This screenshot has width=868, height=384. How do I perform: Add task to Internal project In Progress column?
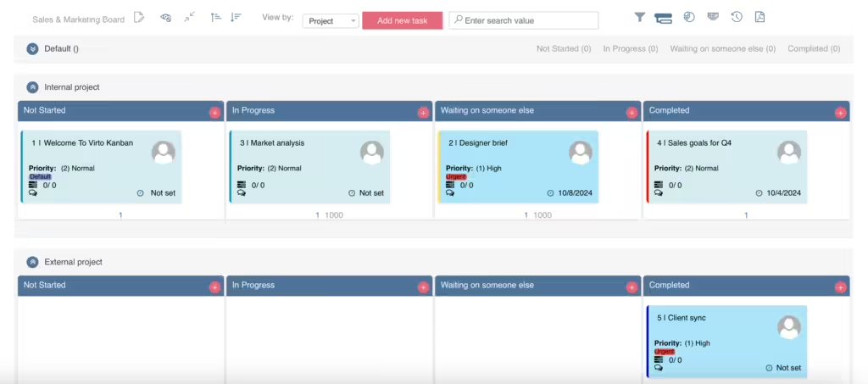[424, 113]
